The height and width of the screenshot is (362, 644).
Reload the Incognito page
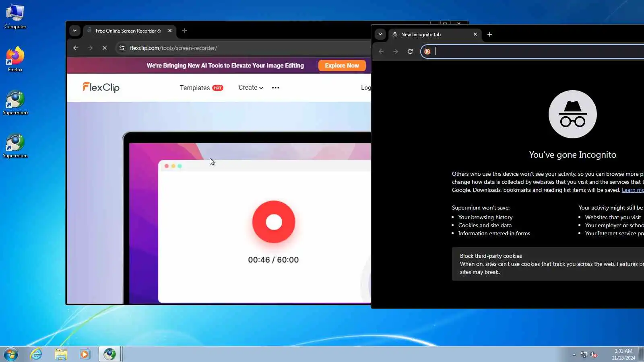[410, 51]
